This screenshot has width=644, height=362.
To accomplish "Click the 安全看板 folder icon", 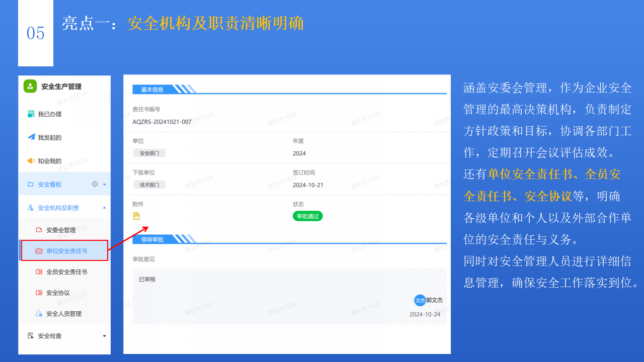I will [30, 184].
